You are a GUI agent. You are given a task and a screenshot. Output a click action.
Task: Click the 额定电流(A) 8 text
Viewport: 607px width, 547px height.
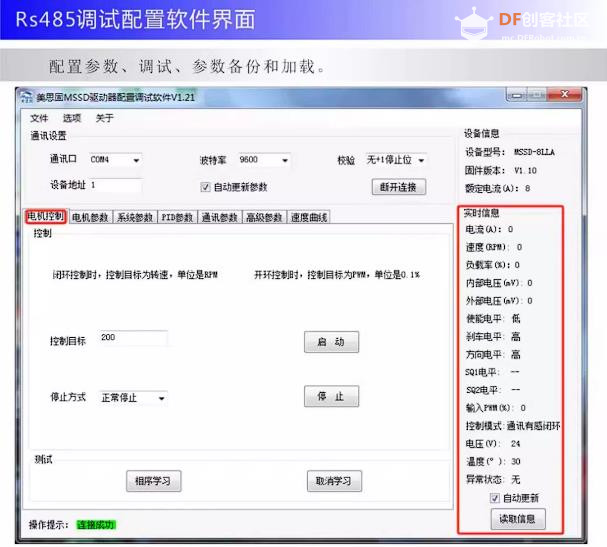click(497, 189)
